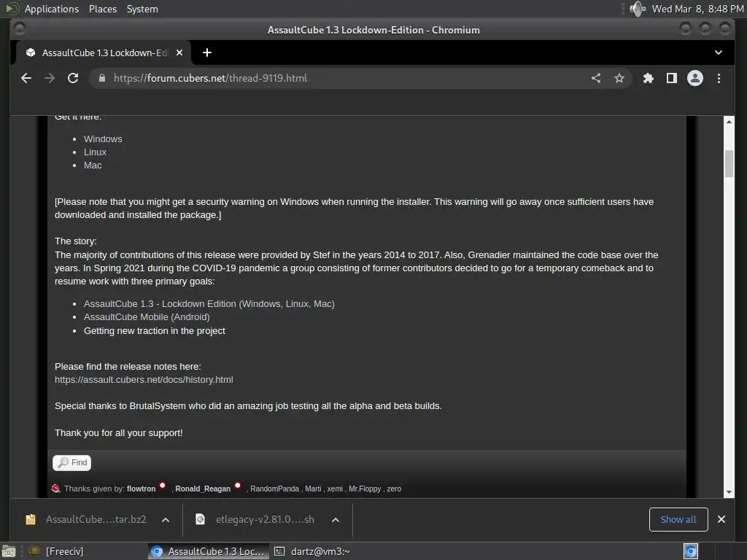Bookmark this page with star
This screenshot has height=560, width=747.
pyautogui.click(x=619, y=78)
